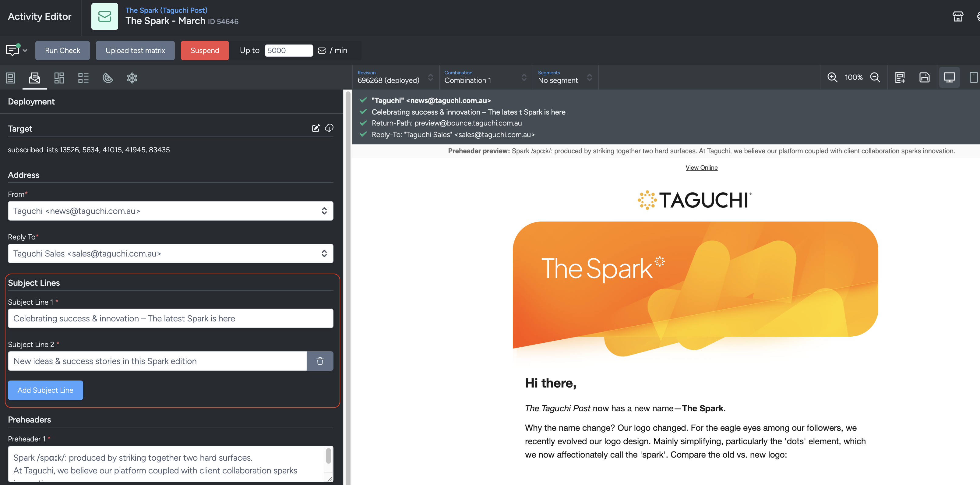Open the analytics pie chart tab

[x=108, y=78]
